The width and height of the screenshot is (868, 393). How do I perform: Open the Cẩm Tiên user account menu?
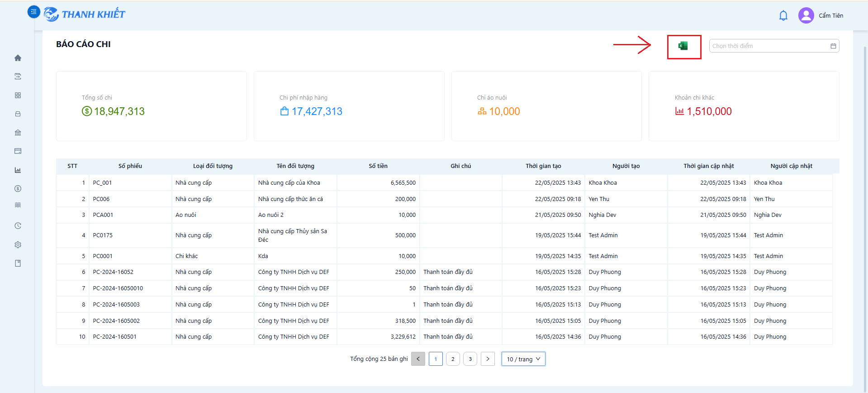(821, 15)
